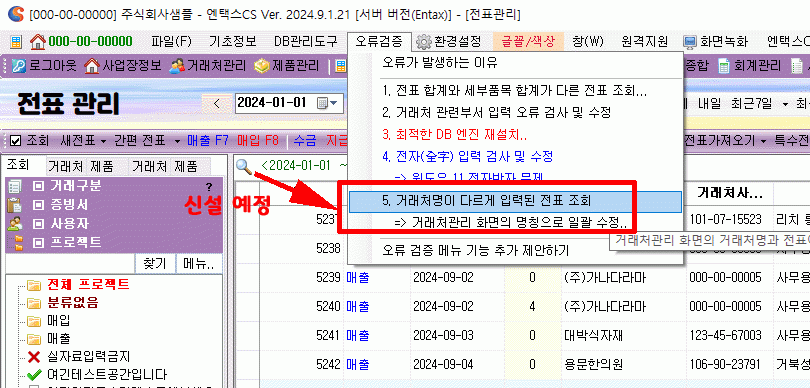Open 사업장정보 house icon
This screenshot has width=810, height=388.
point(91,66)
